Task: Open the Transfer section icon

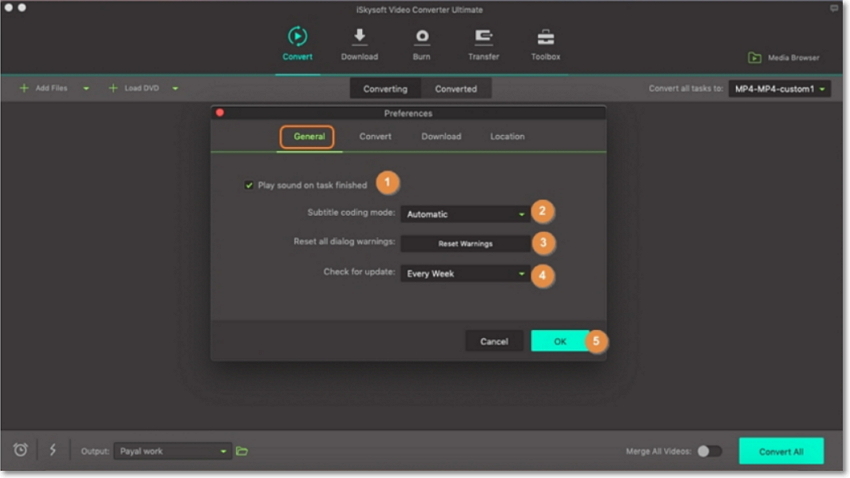Action: coord(483,37)
